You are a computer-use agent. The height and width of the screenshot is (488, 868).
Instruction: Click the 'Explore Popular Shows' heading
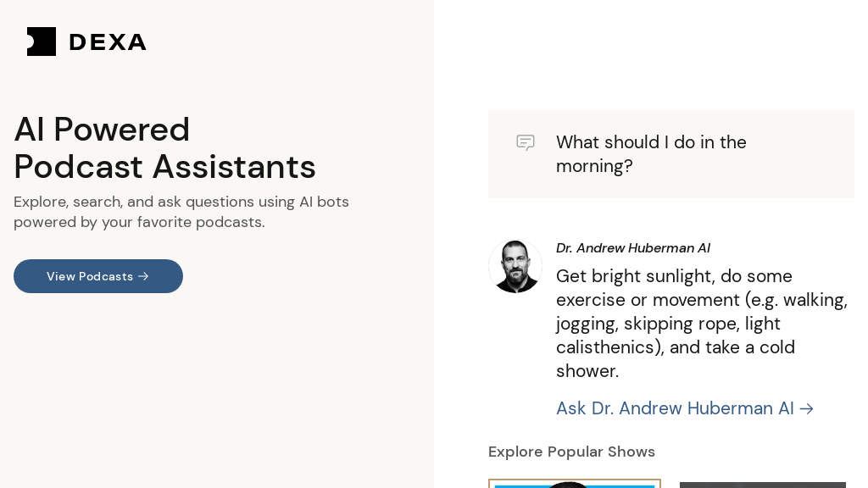(x=571, y=452)
